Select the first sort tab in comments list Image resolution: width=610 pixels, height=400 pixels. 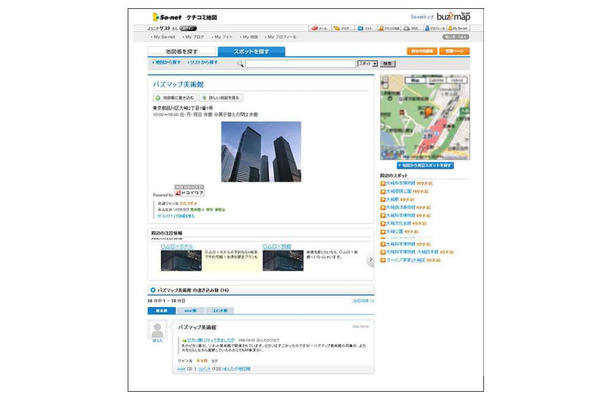[159, 312]
